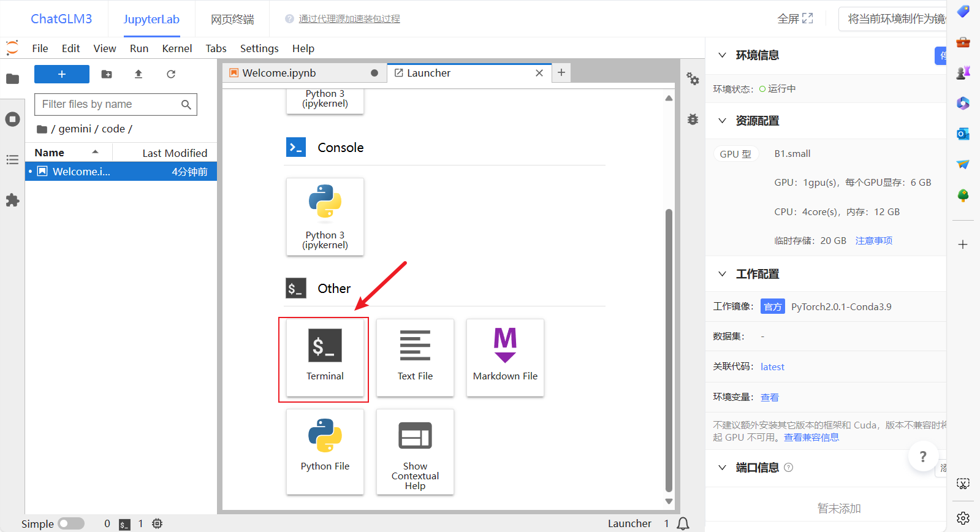980x532 pixels.
Task: Click the 查看兼容信息 link
Action: 811,438
